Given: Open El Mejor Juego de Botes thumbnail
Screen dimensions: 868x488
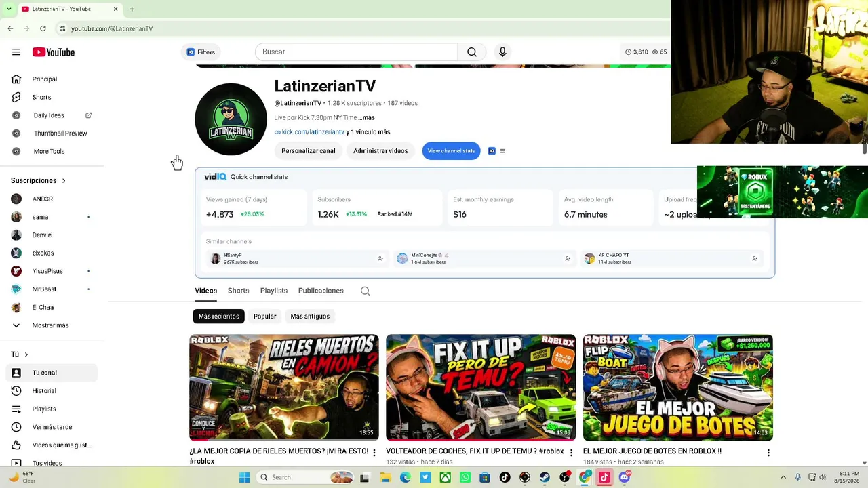Looking at the screenshot, I should point(678,388).
